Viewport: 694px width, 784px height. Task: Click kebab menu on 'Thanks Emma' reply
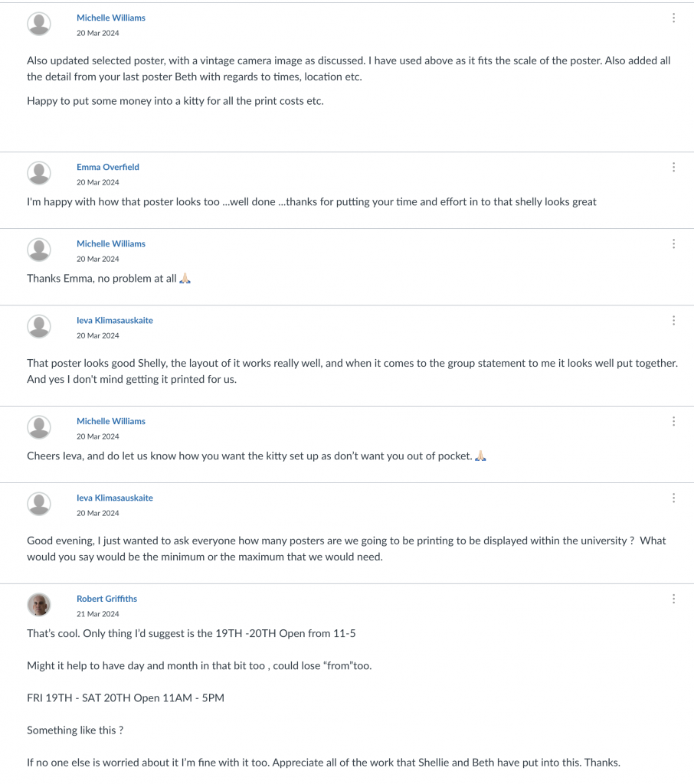[x=673, y=244]
